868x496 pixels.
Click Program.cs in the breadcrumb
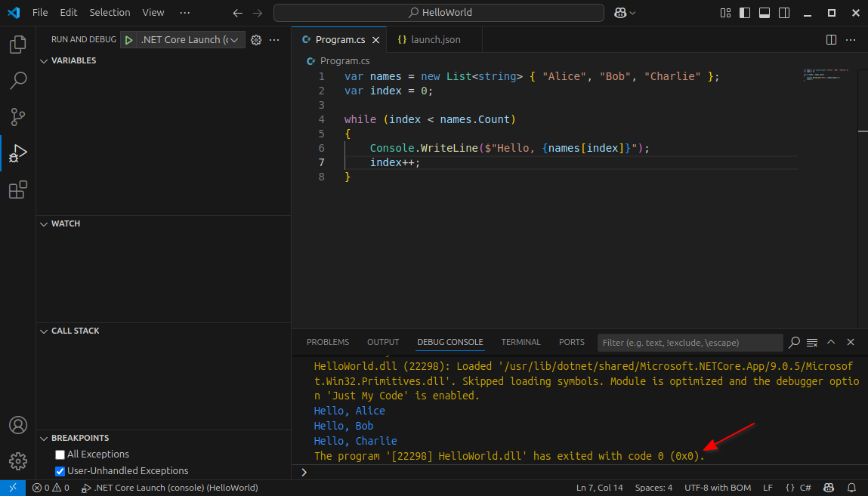coord(344,61)
